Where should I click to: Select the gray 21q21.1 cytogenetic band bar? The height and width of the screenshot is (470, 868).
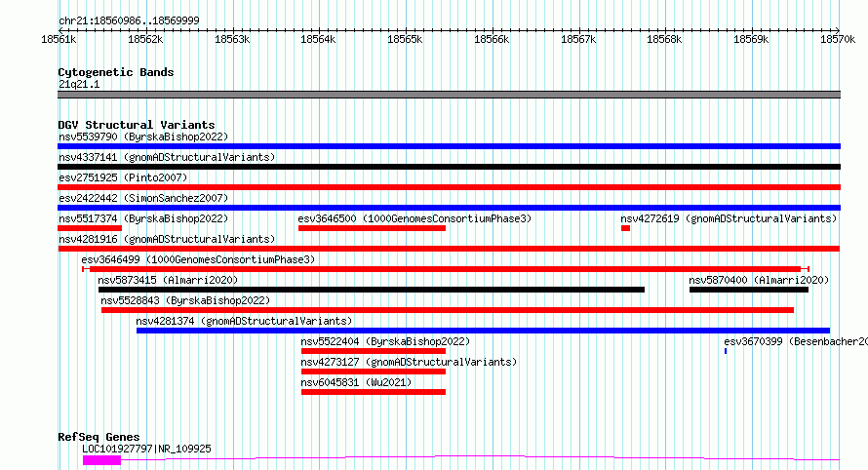pos(449,95)
